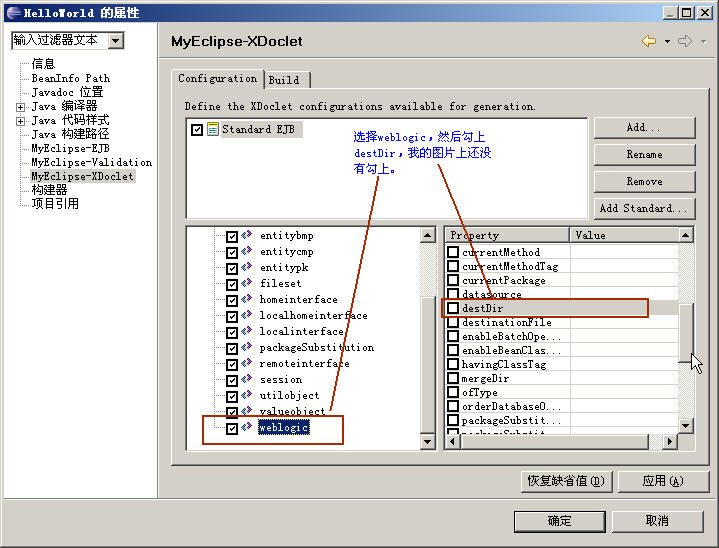
Task: Click property table scroll down arrow
Action: [x=686, y=426]
